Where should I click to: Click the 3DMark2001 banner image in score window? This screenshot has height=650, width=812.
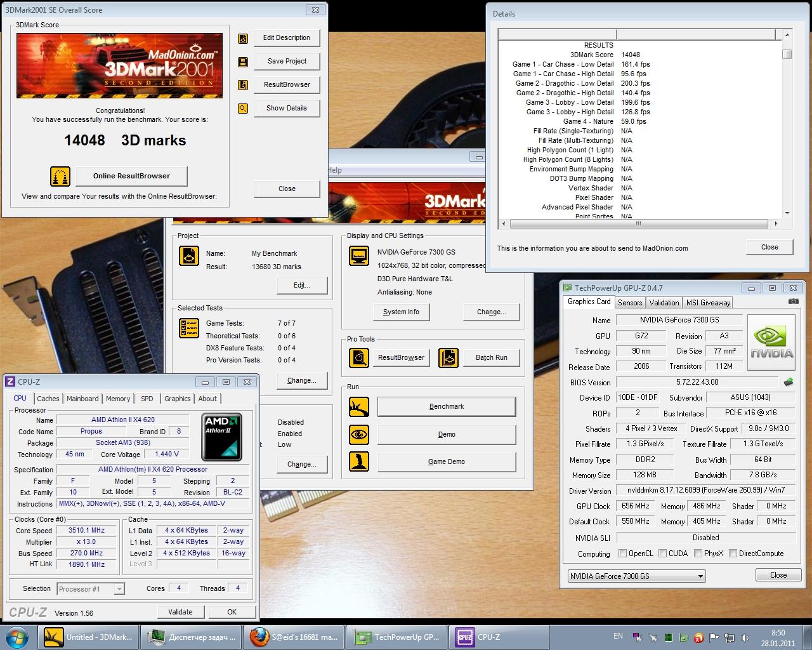click(x=119, y=65)
